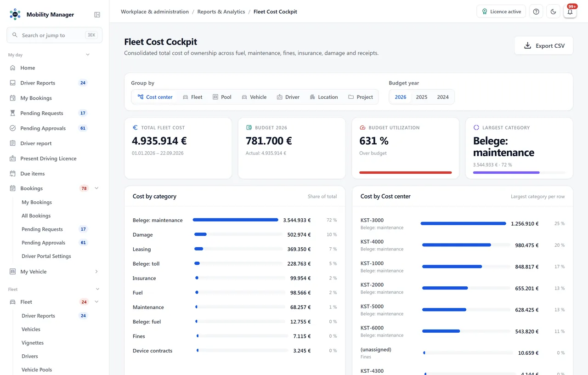Screen dimensions: 588x375
Task: Go to Reports & Analytics breadcrumb
Action: 221,11
